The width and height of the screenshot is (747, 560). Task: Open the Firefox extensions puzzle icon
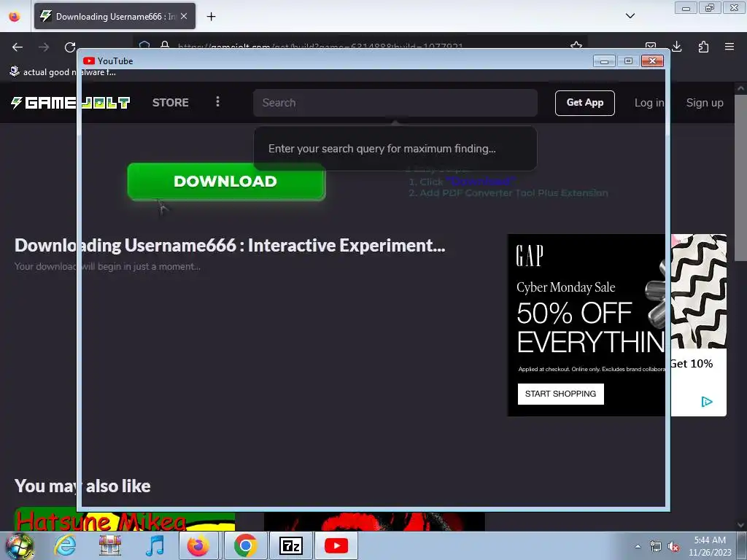(703, 46)
